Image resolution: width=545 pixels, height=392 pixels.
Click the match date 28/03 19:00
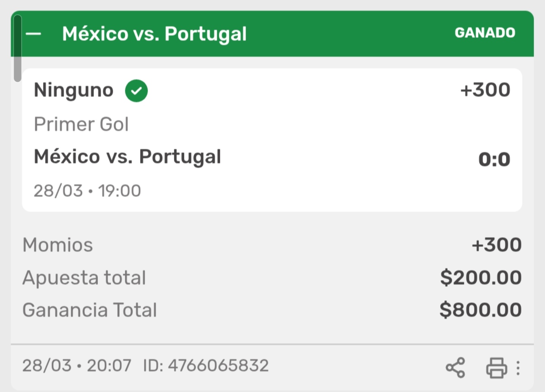[87, 191]
